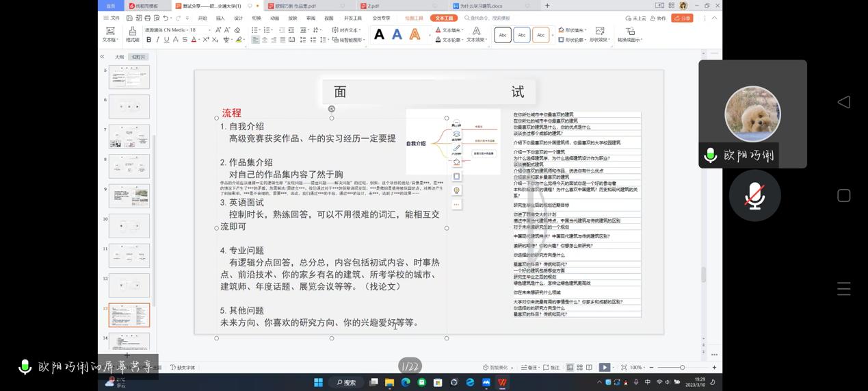Toggle 备注 notes pane in status bar
This screenshot has width=868, height=391.
(529, 368)
